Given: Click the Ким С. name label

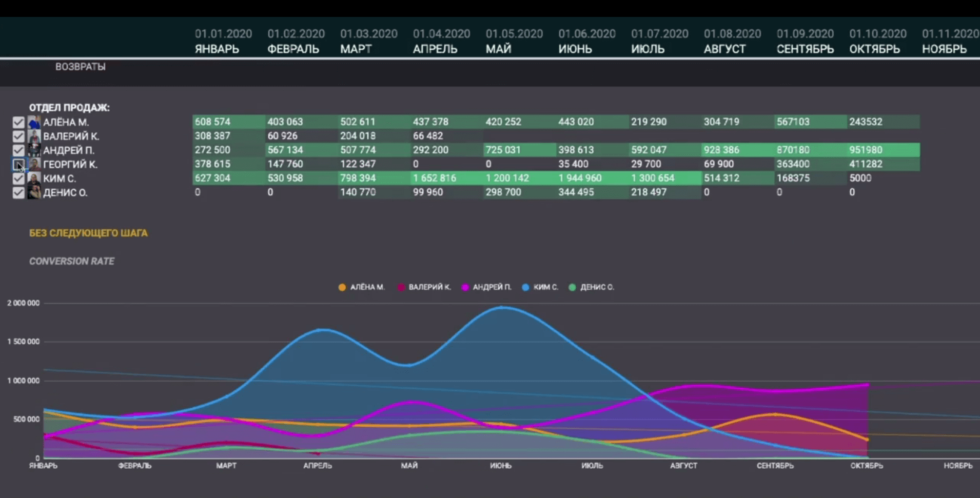Looking at the screenshot, I should (x=60, y=178).
